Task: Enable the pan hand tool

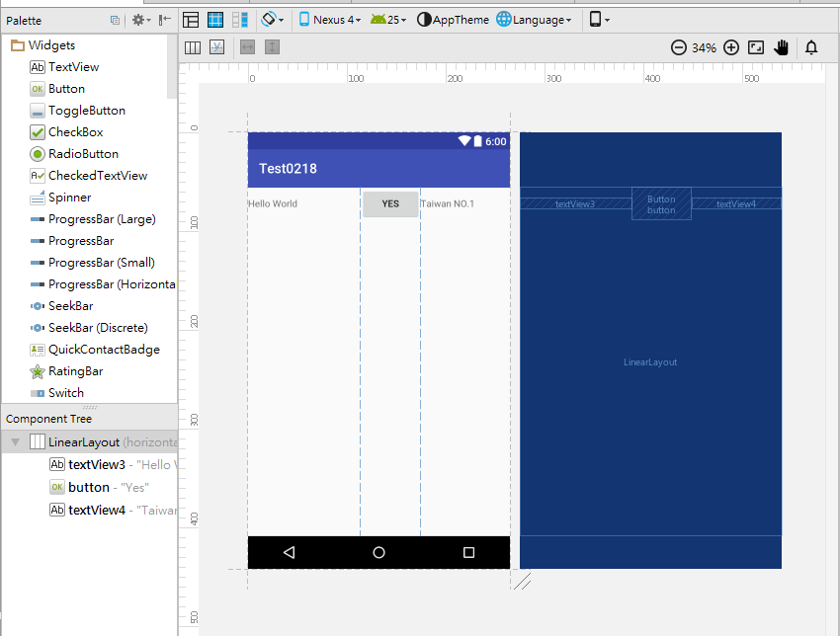Action: tap(782, 47)
